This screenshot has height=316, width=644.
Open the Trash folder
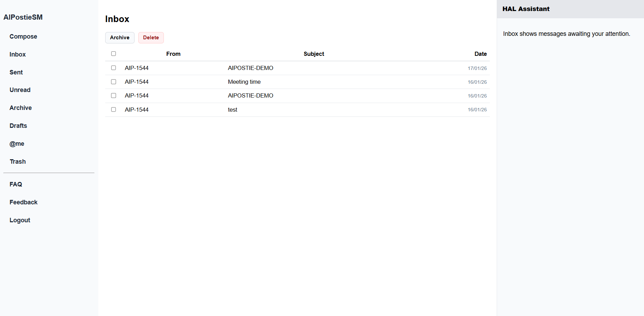pos(18,162)
